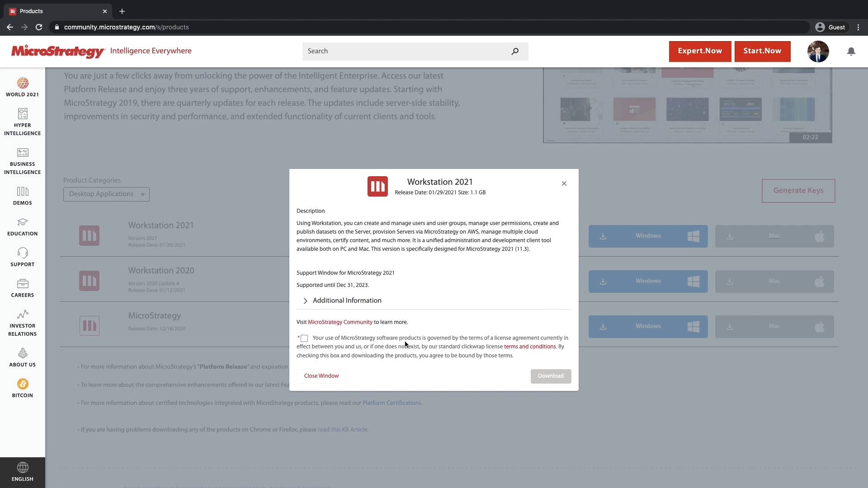Open the Careers briefcase icon
868x488 pixels.
(22, 284)
